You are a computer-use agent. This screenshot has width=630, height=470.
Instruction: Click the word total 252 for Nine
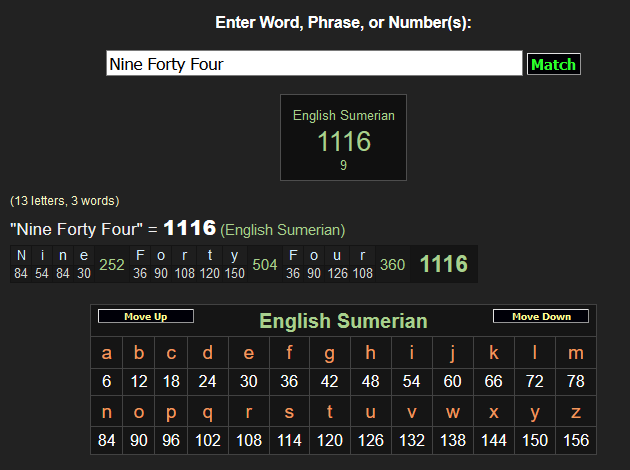(x=112, y=264)
